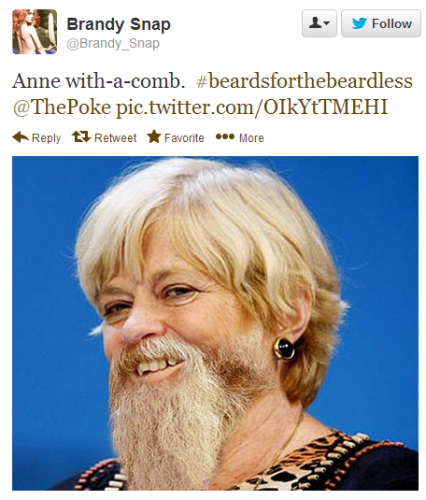Enlarge the bearded portrait photo
This screenshot has height=500, width=426.
click(215, 323)
